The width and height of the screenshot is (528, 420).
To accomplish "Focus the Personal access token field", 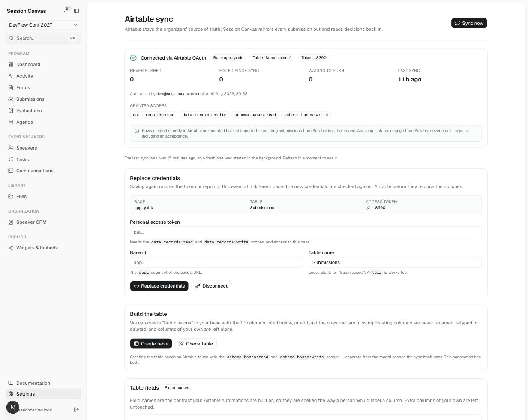I will pyautogui.click(x=306, y=232).
